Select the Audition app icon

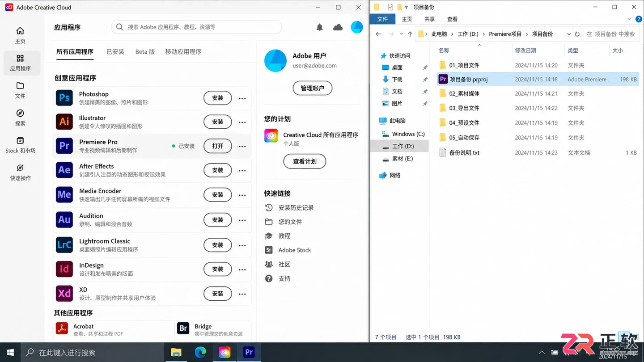point(64,219)
